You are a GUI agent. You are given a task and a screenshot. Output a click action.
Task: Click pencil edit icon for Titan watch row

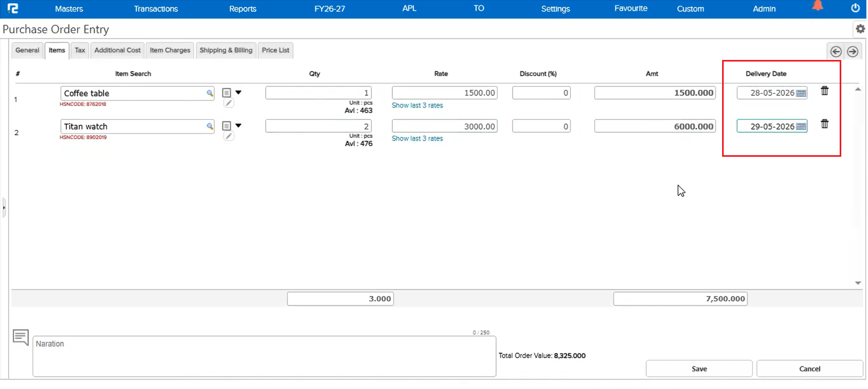[x=229, y=136]
